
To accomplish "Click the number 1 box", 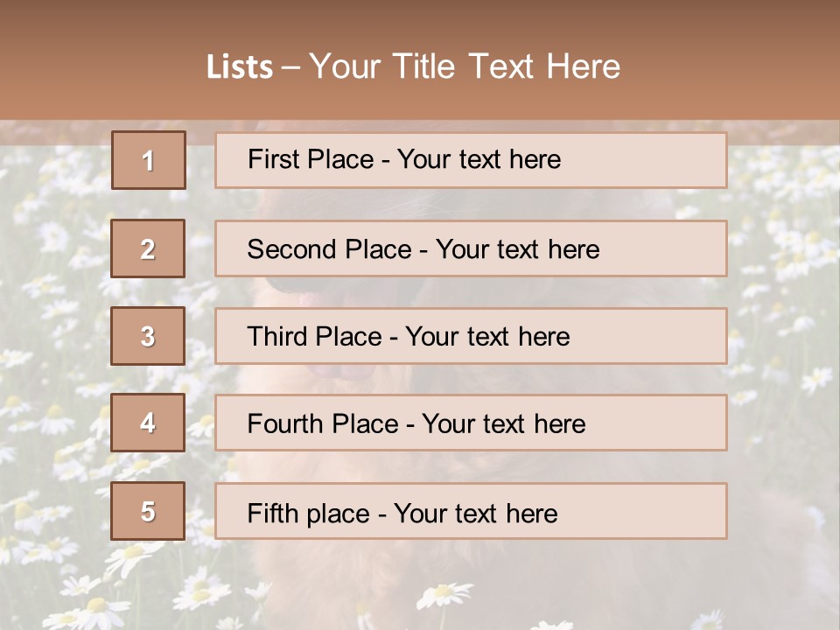I will (149, 160).
